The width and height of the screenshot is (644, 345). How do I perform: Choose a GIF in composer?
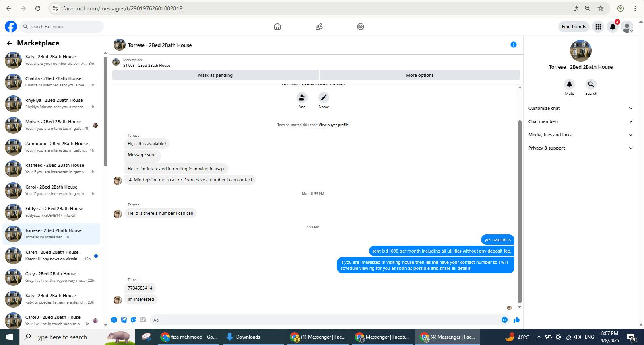143,320
